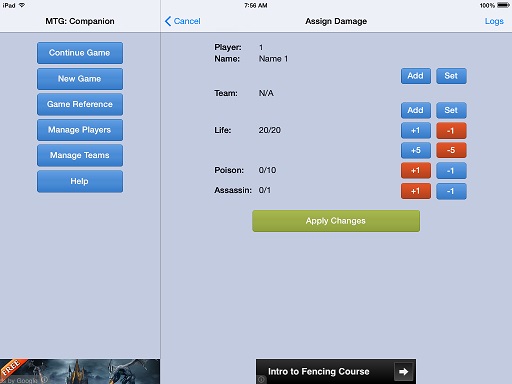Click Set button below Name

tap(451, 76)
